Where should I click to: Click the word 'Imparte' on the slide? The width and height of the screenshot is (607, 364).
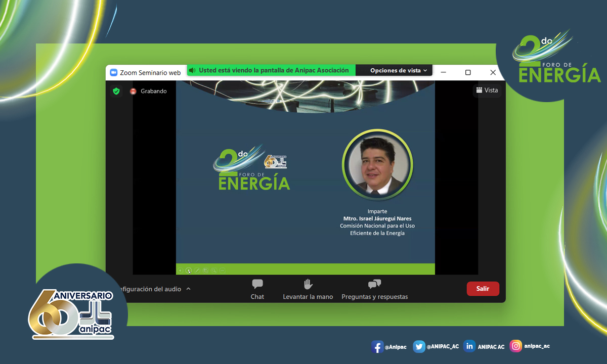pos(377,211)
